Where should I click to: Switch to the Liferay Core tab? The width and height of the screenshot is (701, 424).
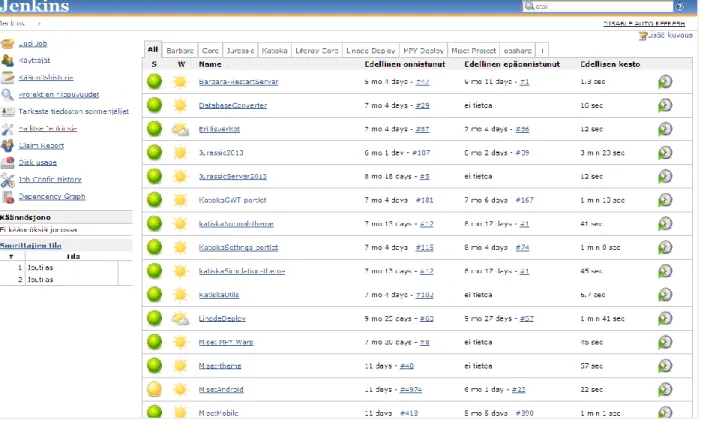(x=317, y=51)
